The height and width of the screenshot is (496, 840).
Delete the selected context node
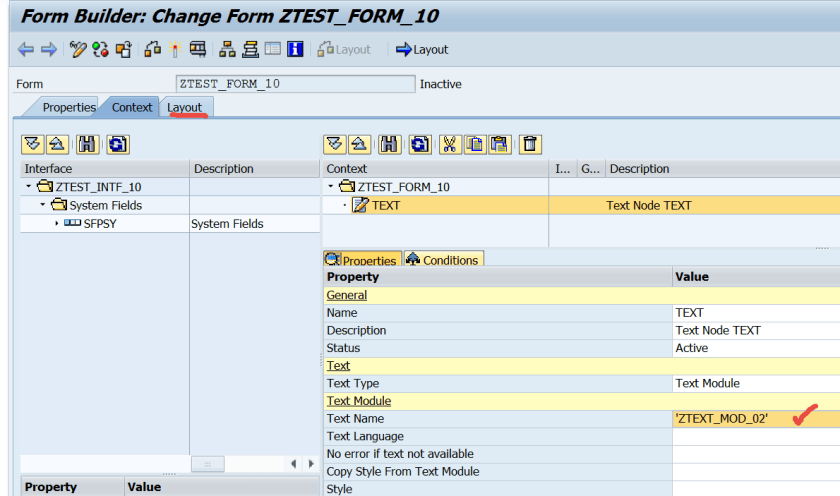pyautogui.click(x=530, y=145)
